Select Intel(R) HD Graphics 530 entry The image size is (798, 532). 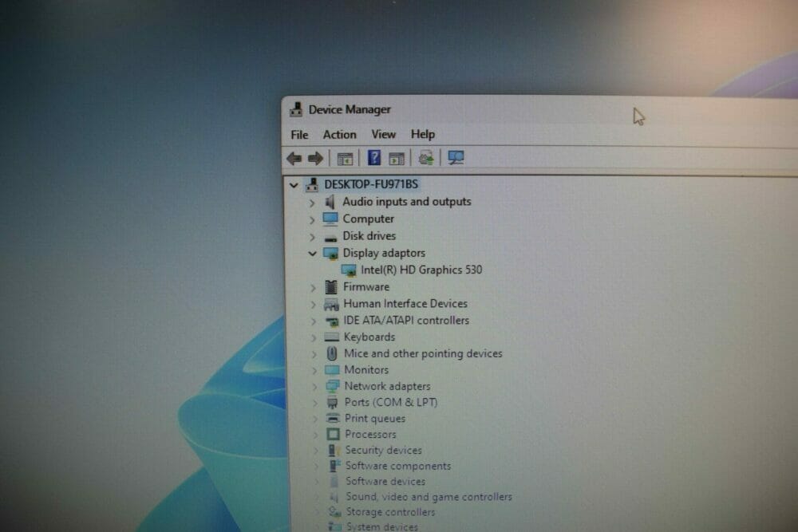pos(421,270)
